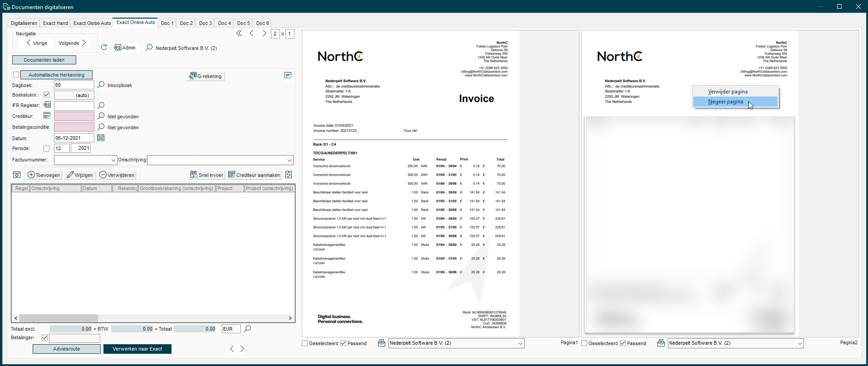Click magnifier beside Nederpelt Software B.V. header
Screen dimensions: 868x366
[x=149, y=48]
